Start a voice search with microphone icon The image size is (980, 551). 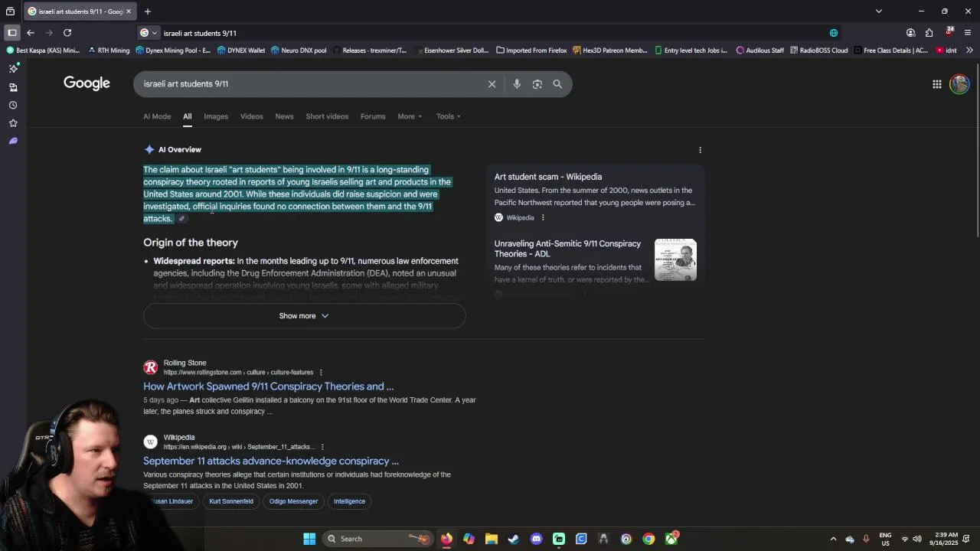[517, 84]
